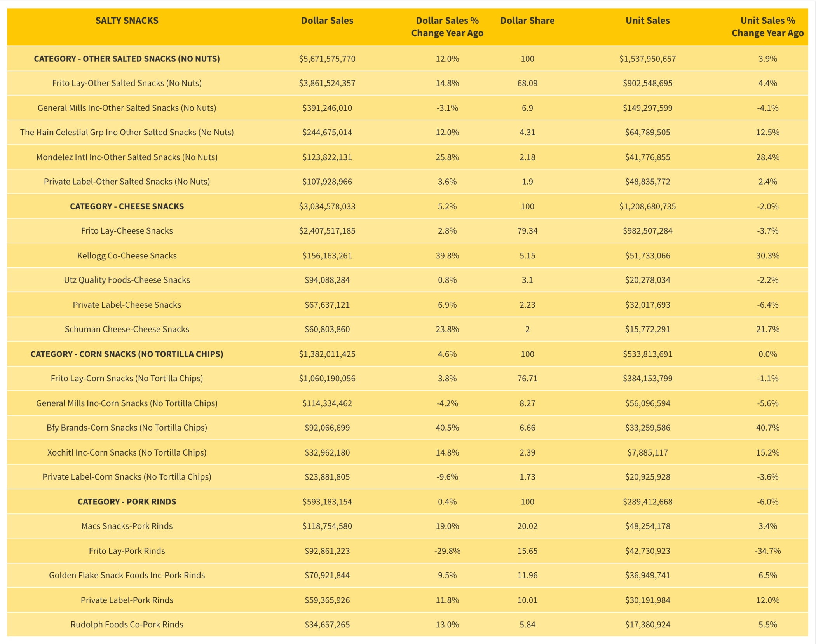
Task: Select Frito Lay-Pork Rinds row label
Action: coord(127,551)
